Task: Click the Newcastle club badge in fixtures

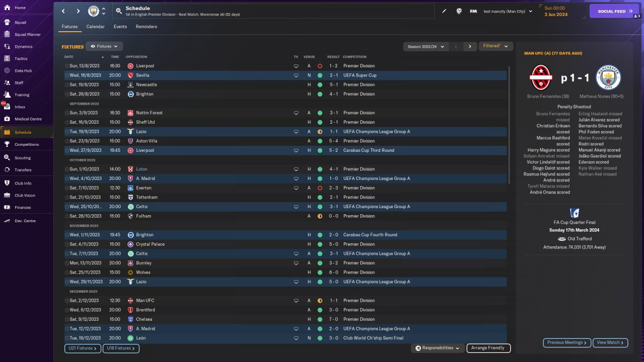Action: point(130,85)
